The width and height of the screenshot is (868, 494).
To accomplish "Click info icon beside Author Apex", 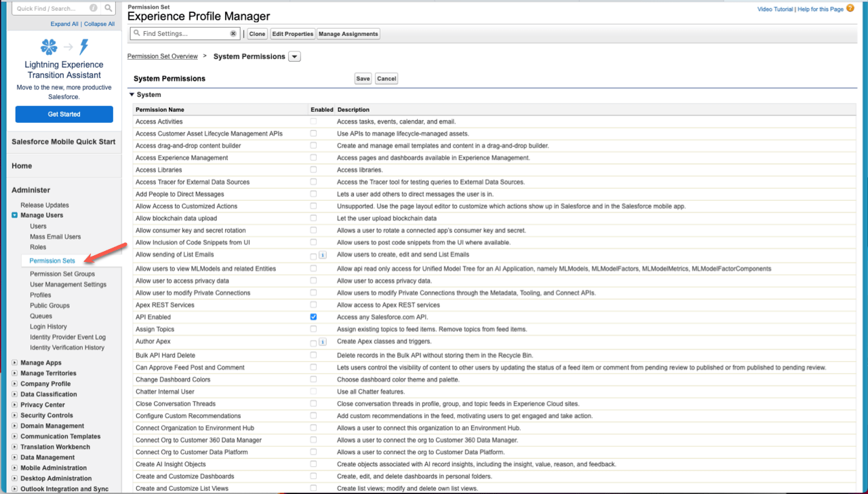I will point(322,342).
